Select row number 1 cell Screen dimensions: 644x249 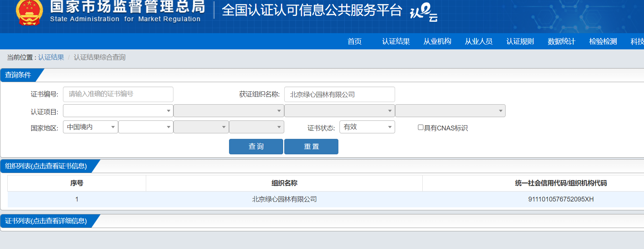(77, 199)
